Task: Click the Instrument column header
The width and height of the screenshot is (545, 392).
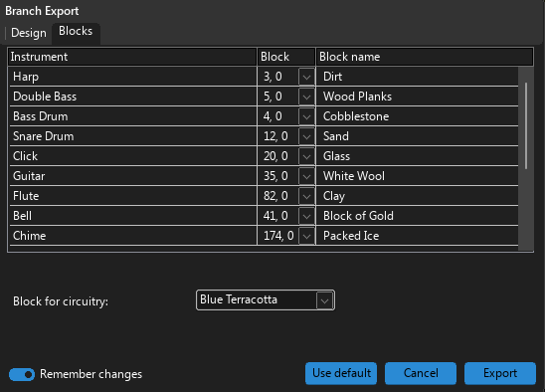Action: [x=132, y=57]
